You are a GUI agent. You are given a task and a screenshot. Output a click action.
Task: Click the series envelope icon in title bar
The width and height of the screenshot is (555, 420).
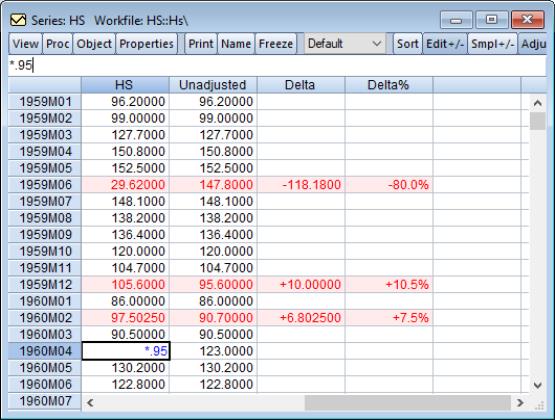tap(18, 20)
